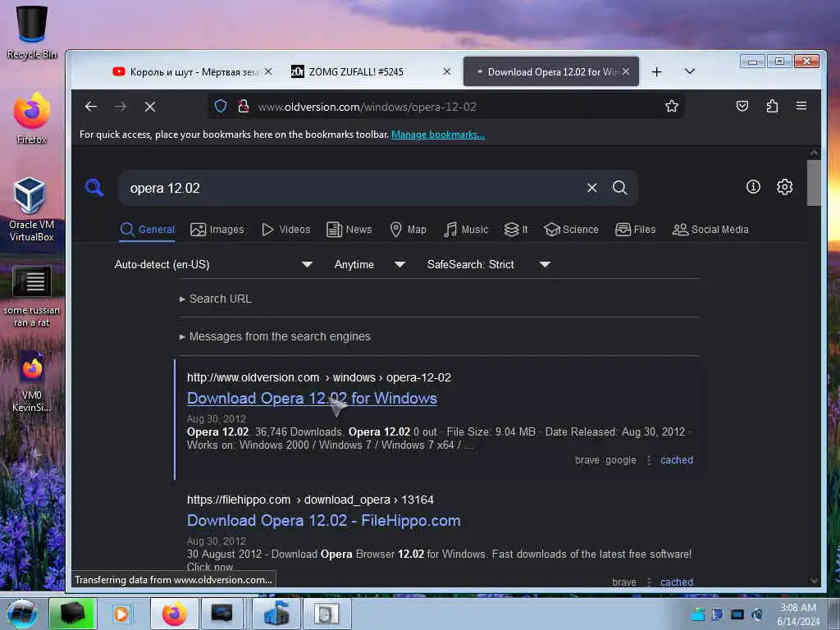The image size is (840, 630).
Task: Switch to the Files search category
Action: point(636,230)
